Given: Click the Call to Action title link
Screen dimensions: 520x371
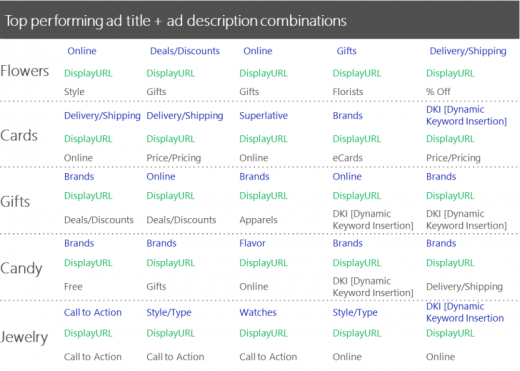Looking at the screenshot, I should 93,312.
